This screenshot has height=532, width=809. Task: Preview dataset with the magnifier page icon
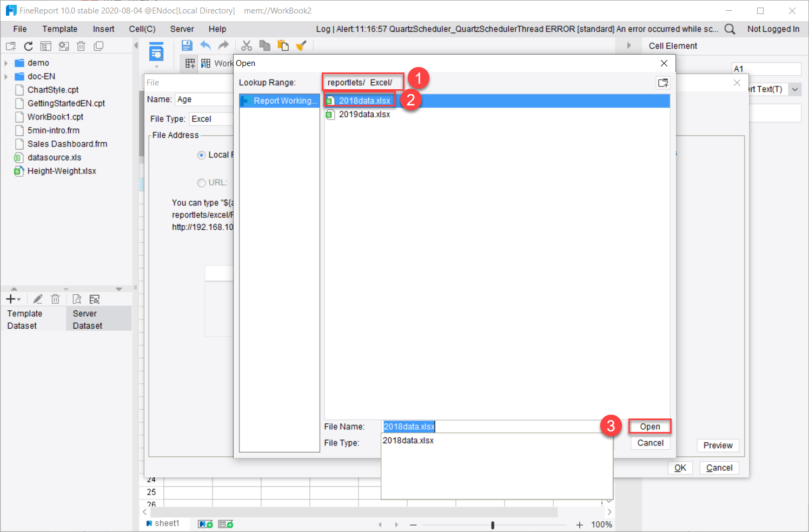[x=77, y=299]
